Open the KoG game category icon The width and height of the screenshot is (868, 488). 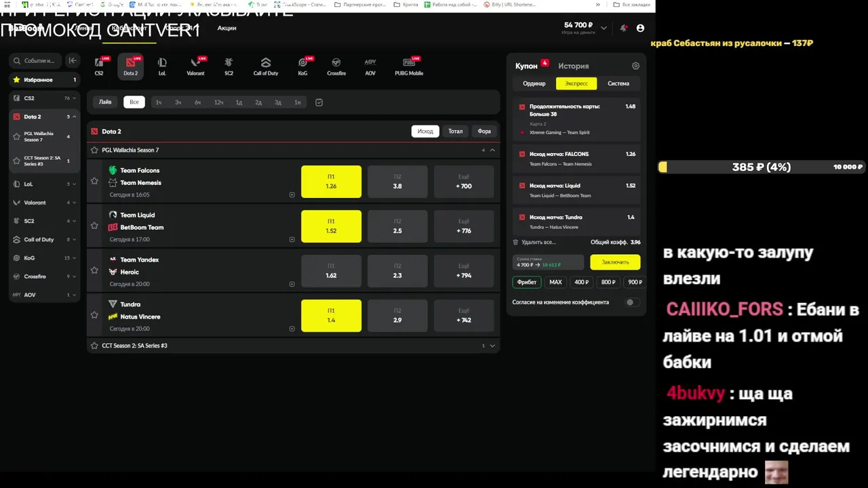click(302, 66)
